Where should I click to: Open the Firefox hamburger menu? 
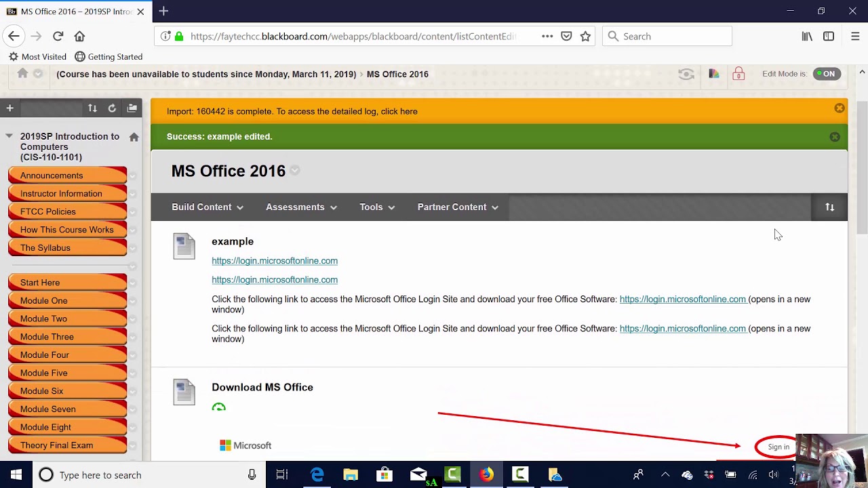pyautogui.click(x=855, y=36)
